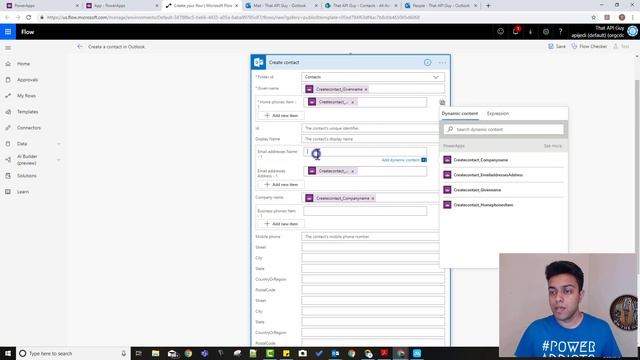Switch to the Expression tab
This screenshot has width=640, height=360.
coord(498,113)
